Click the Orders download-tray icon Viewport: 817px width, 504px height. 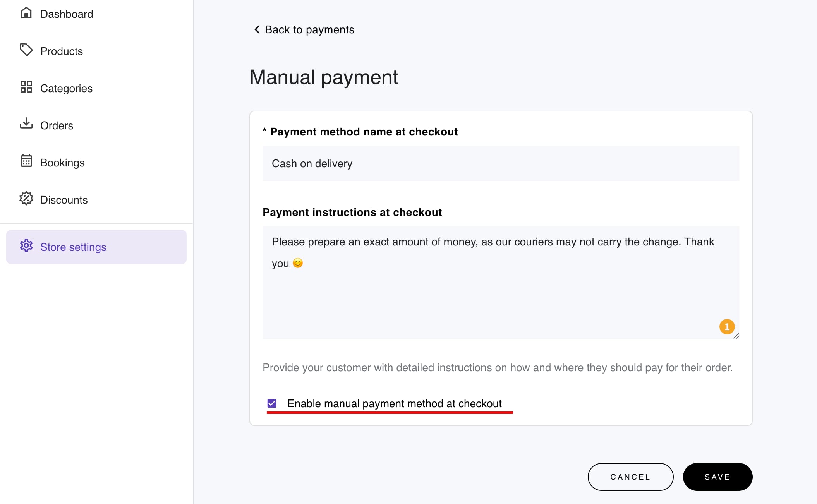click(26, 123)
